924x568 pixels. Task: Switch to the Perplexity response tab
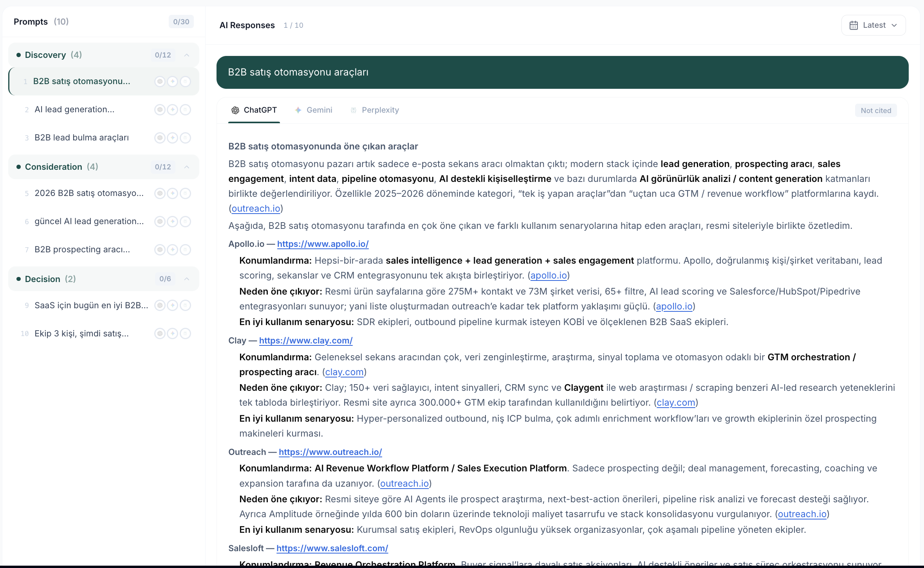(x=375, y=110)
